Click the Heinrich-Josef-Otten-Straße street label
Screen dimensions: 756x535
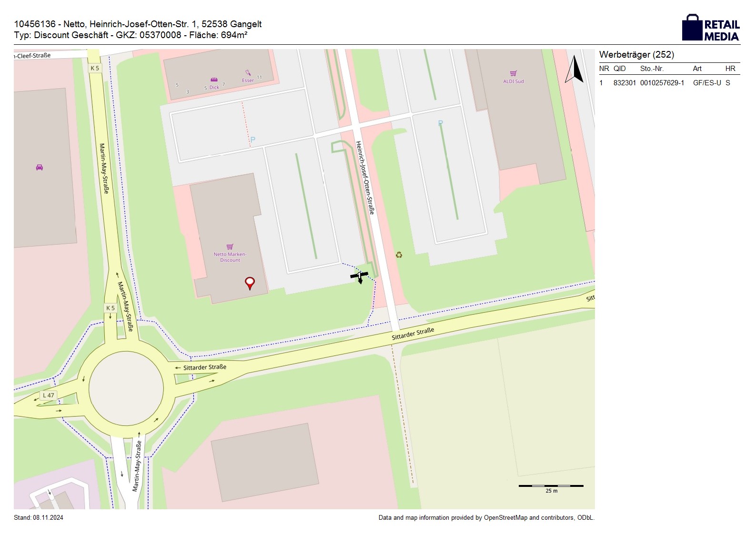pos(365,177)
